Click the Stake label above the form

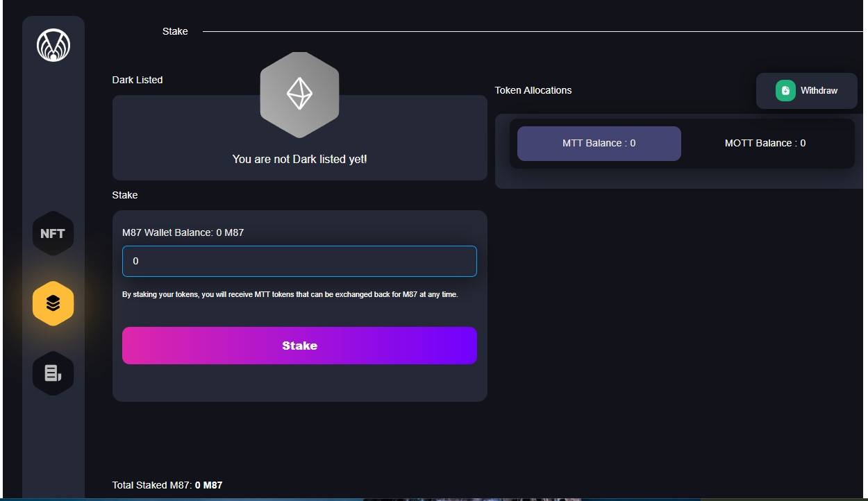[125, 195]
